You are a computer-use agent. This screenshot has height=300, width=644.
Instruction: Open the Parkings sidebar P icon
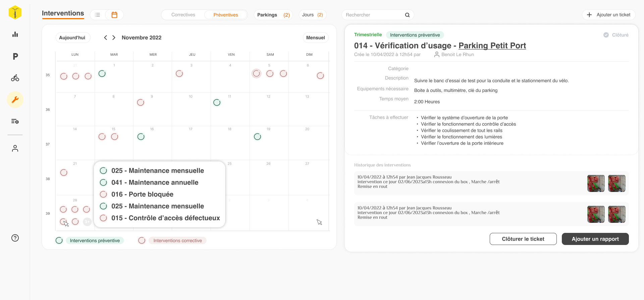pyautogui.click(x=15, y=56)
